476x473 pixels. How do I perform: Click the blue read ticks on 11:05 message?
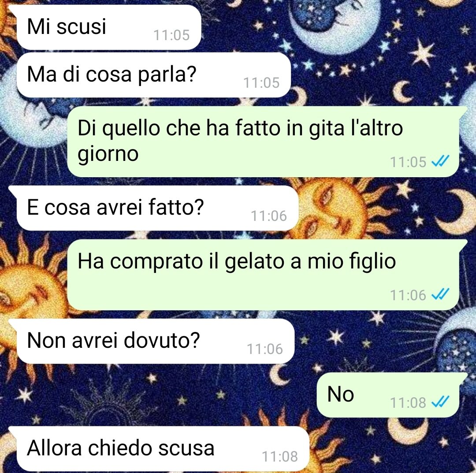coord(440,161)
